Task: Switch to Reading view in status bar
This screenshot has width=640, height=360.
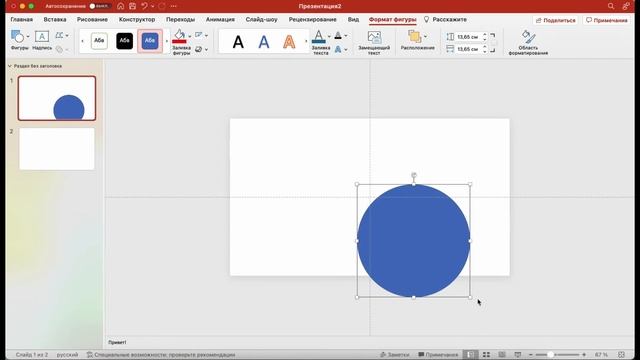Action: pyautogui.click(x=502, y=354)
